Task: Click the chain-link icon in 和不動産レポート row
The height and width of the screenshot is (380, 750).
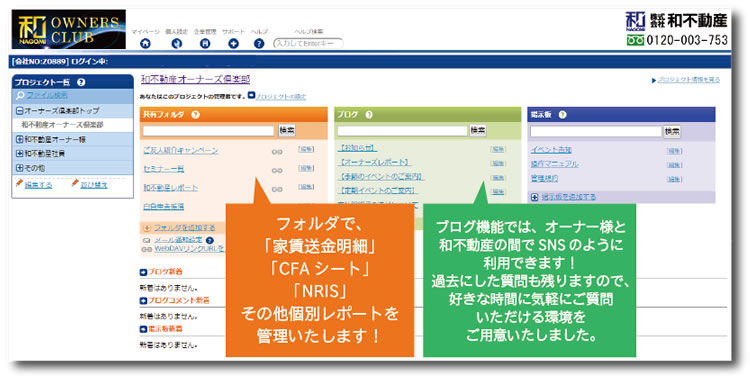Action: [277, 189]
